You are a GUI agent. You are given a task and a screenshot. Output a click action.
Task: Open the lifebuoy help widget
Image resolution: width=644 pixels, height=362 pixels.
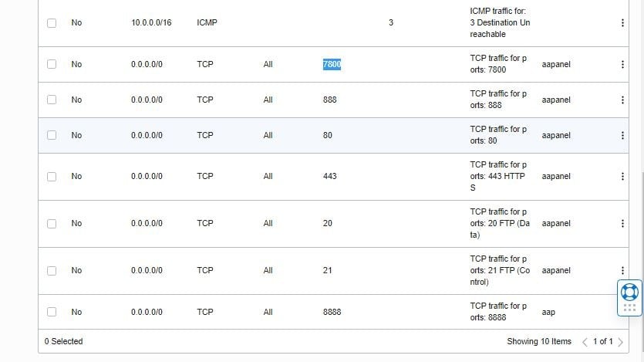(x=629, y=292)
